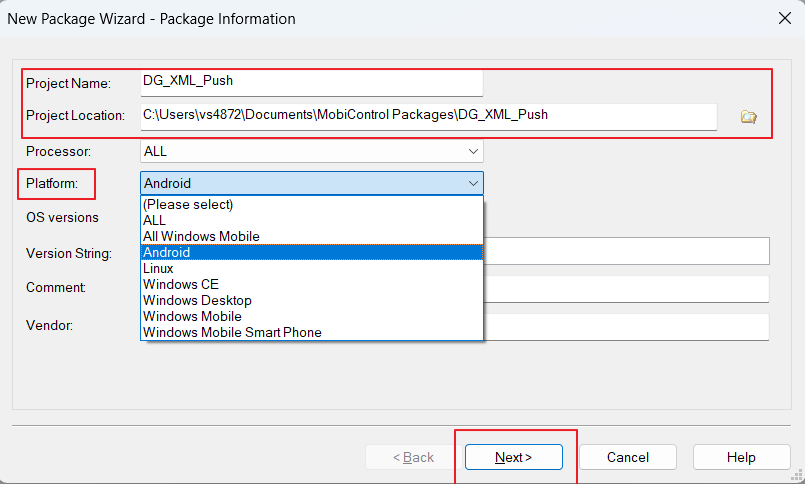Open Help for the wizard

[741, 457]
